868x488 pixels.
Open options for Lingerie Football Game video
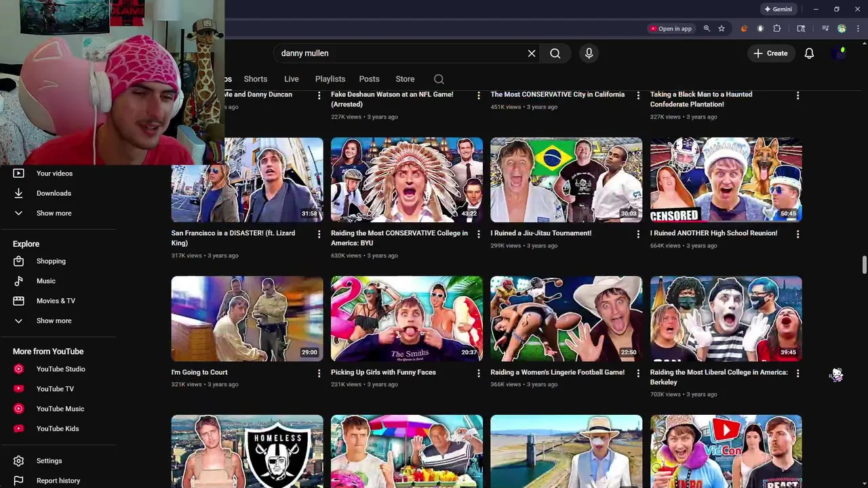coord(638,373)
